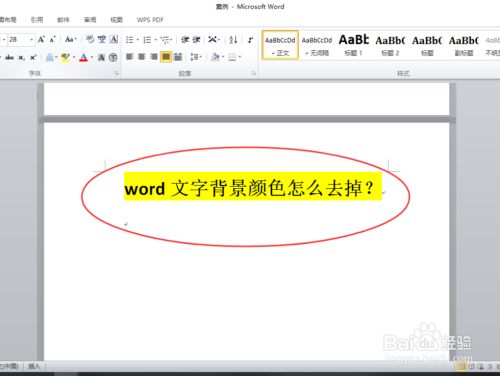500x376 pixels.
Task: Open the Font dialog launcher
Action: (116, 73)
